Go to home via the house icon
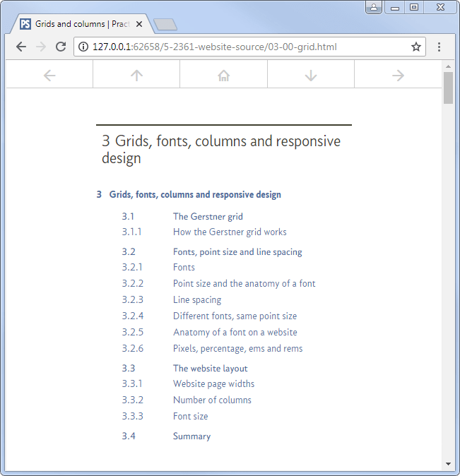 [223, 76]
